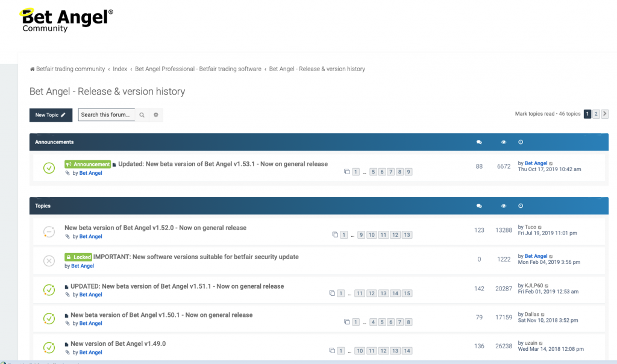
Task: Click the Bet Angel Community logo
Action: pyautogui.click(x=66, y=20)
